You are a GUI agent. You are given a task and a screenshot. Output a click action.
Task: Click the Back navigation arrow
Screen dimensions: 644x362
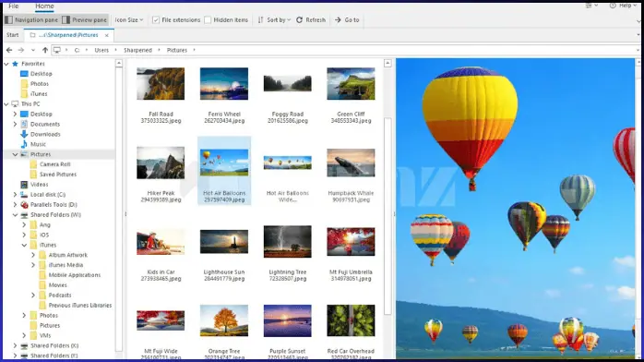click(x=9, y=50)
